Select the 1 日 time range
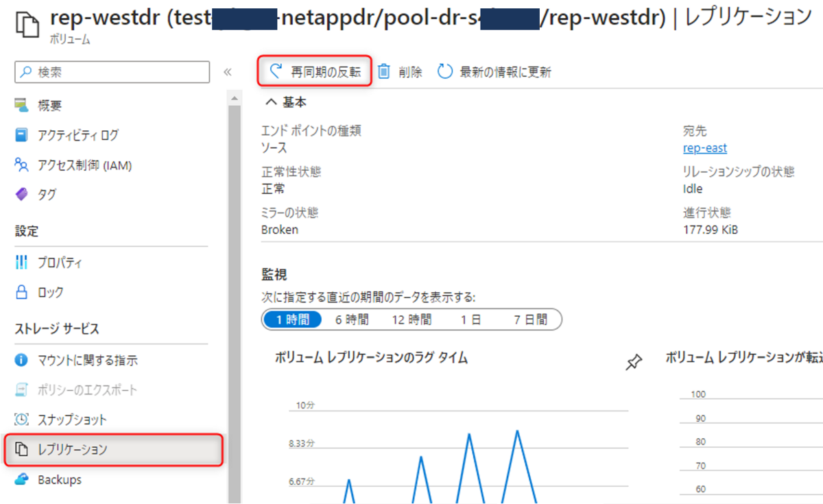The height and width of the screenshot is (504, 823). click(x=470, y=320)
